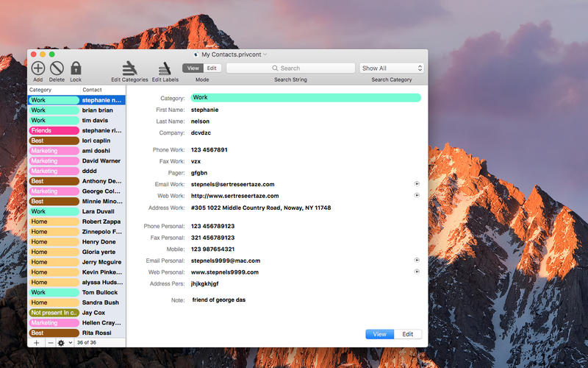
Task: Click the plus button below contact list
Action: 36,343
